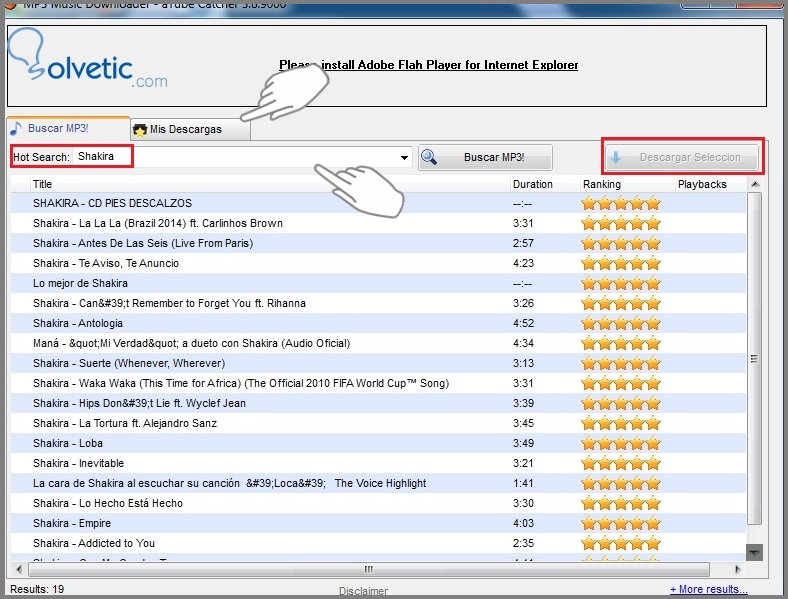The height and width of the screenshot is (599, 788).
Task: Open the Disclaimer link
Action: coord(363,591)
